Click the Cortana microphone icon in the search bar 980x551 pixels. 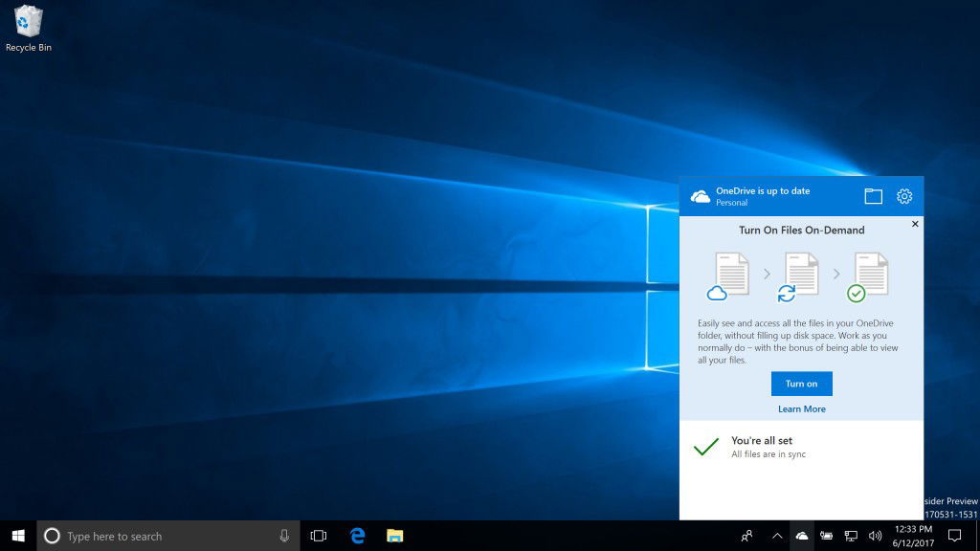click(281, 536)
